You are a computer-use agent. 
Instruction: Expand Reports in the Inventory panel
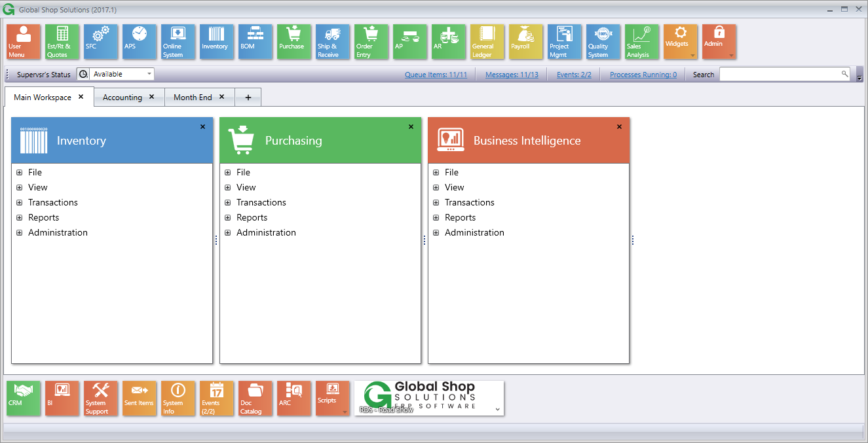coord(18,217)
